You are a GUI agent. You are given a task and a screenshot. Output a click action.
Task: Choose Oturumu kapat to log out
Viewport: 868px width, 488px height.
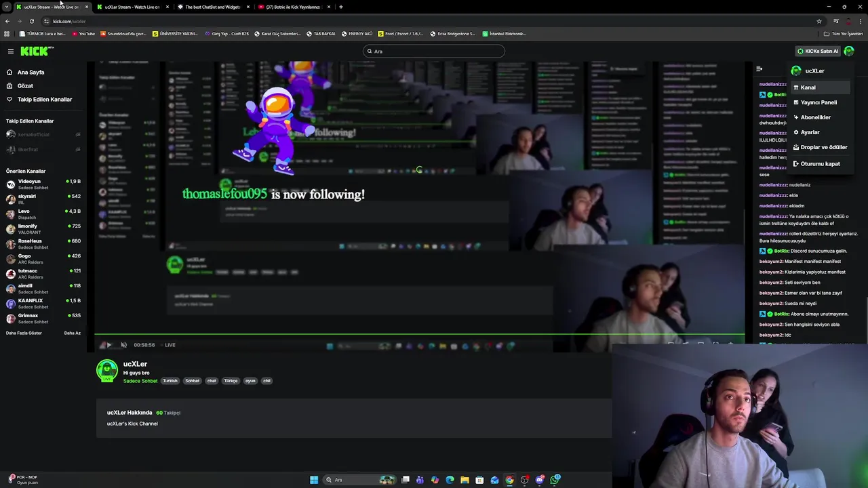[820, 163]
